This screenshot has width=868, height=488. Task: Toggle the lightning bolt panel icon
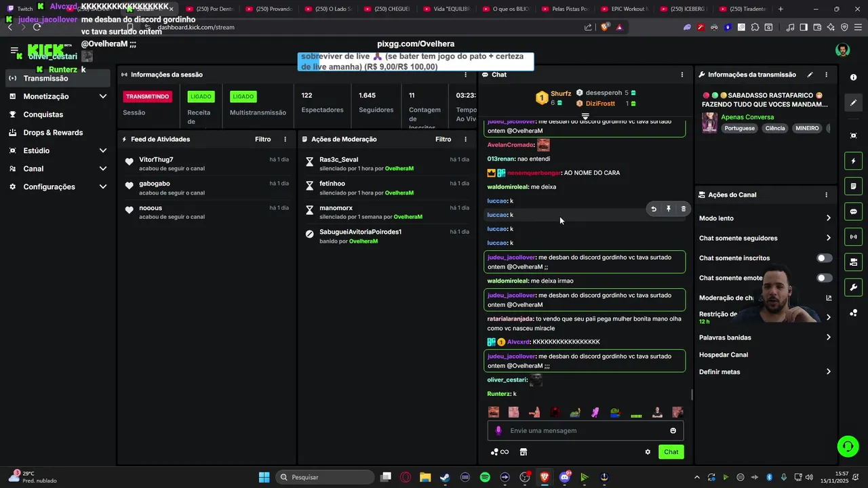[x=853, y=161]
